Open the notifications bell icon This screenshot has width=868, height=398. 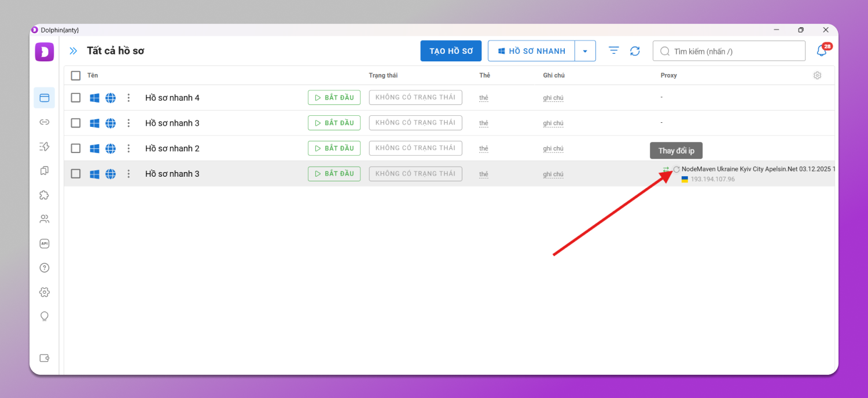(x=821, y=51)
